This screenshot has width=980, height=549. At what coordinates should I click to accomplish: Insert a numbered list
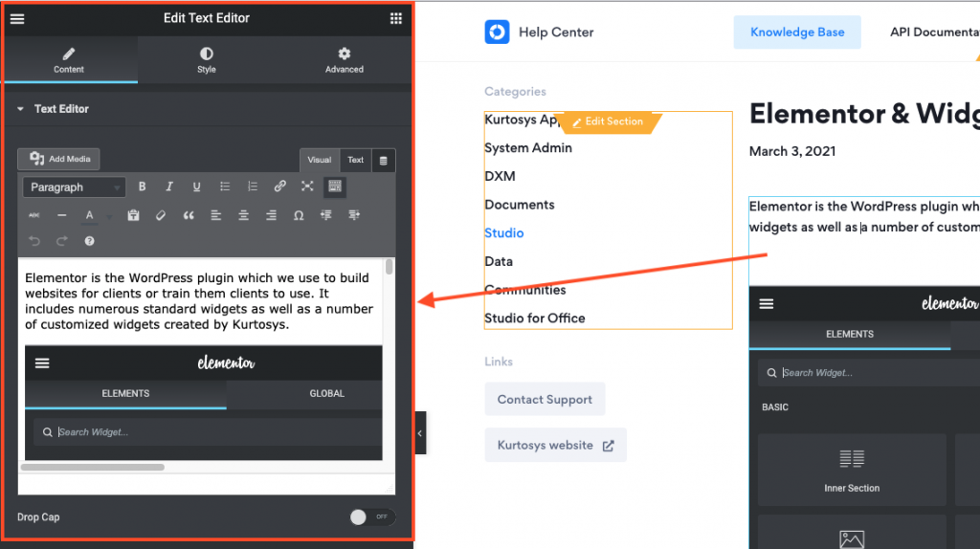(252, 187)
